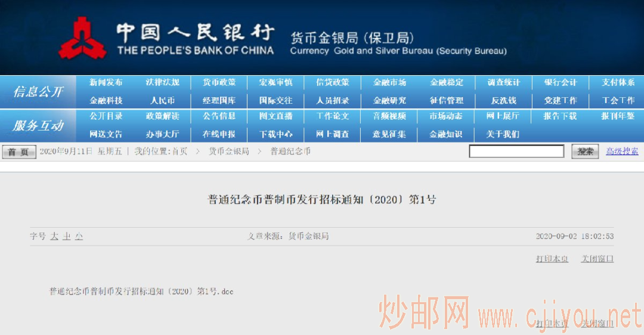This screenshot has width=644, height=335.
Task: Select the 银行会计 menu item
Action: point(561,82)
